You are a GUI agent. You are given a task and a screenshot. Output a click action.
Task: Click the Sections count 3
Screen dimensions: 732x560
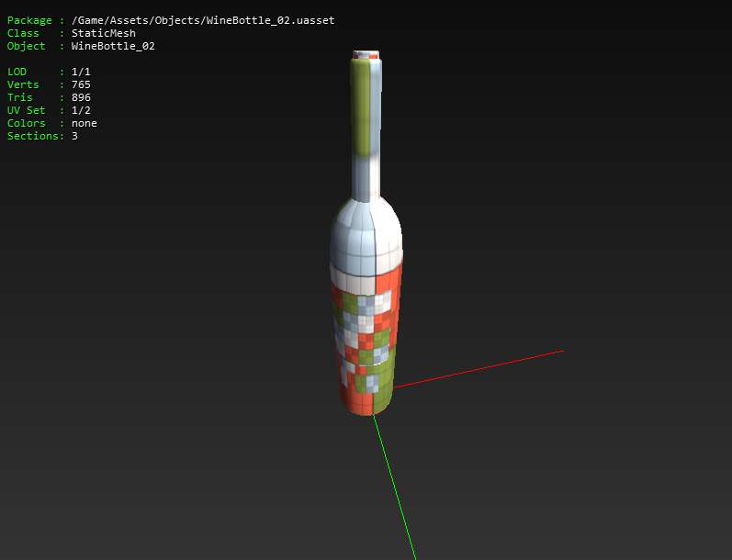(x=74, y=136)
